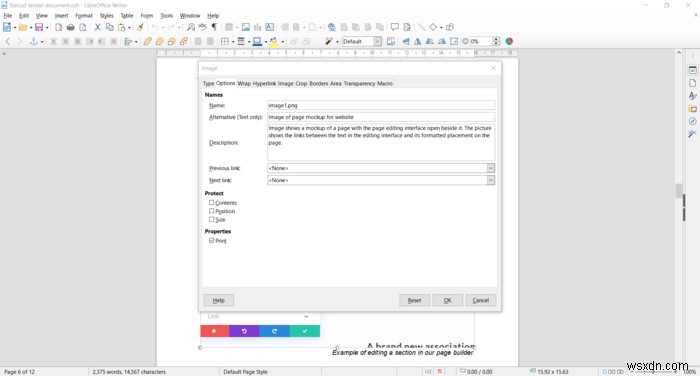Click the Cut scissors icon
700x376 pixels.
(x=97, y=27)
